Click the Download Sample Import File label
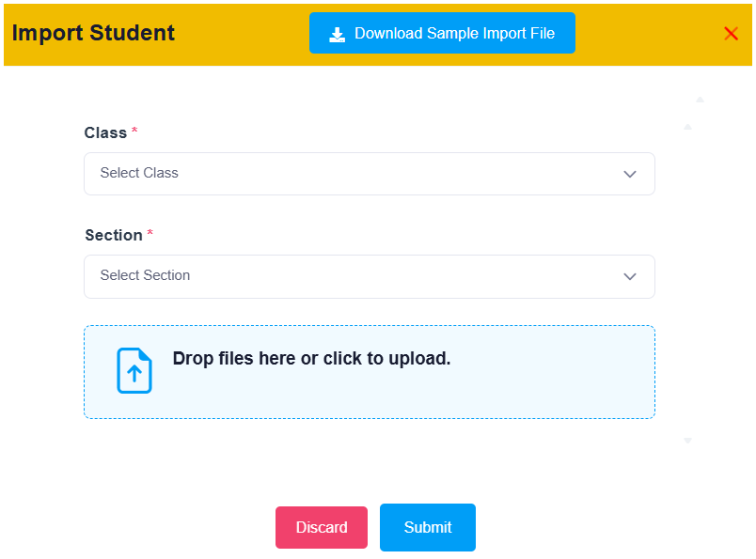This screenshot has width=756, height=559. click(x=455, y=33)
